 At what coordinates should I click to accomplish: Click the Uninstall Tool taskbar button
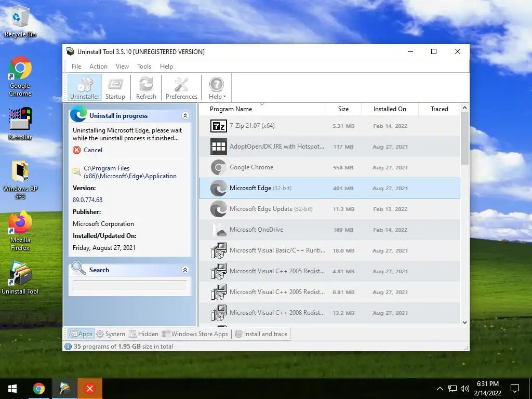[x=64, y=389]
